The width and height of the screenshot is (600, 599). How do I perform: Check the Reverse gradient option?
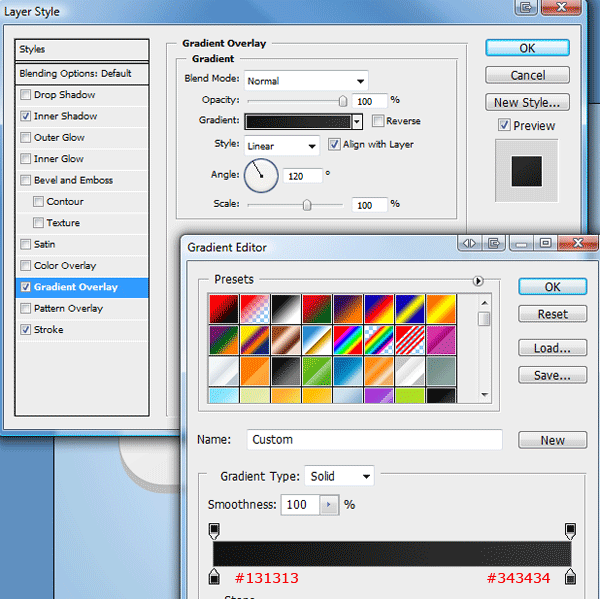(x=378, y=121)
